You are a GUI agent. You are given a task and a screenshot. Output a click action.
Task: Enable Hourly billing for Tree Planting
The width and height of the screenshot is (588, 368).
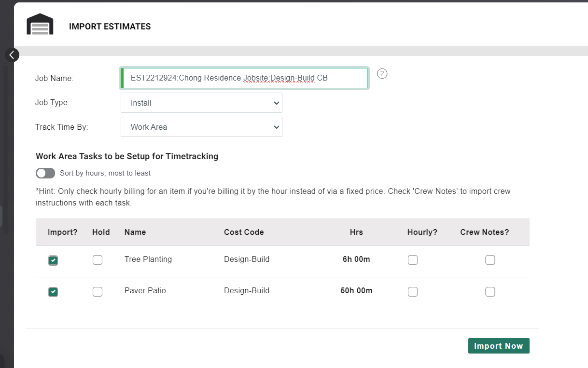413,260
